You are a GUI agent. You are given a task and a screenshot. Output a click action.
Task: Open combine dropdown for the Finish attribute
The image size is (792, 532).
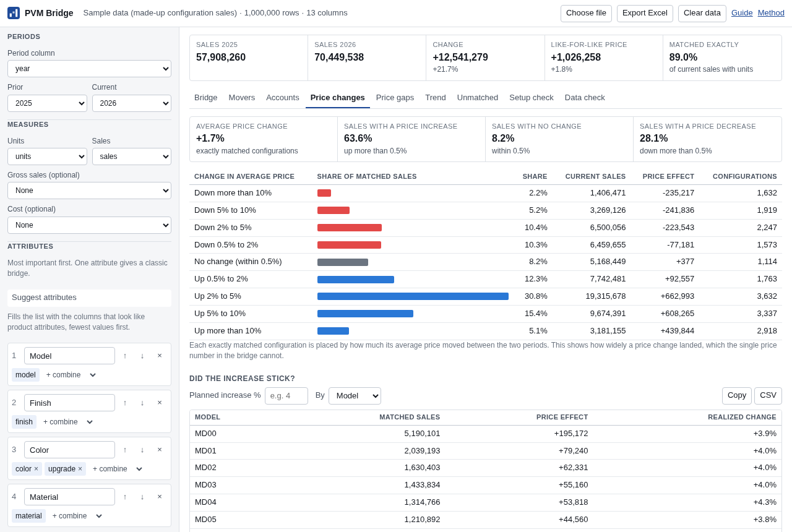point(68,422)
